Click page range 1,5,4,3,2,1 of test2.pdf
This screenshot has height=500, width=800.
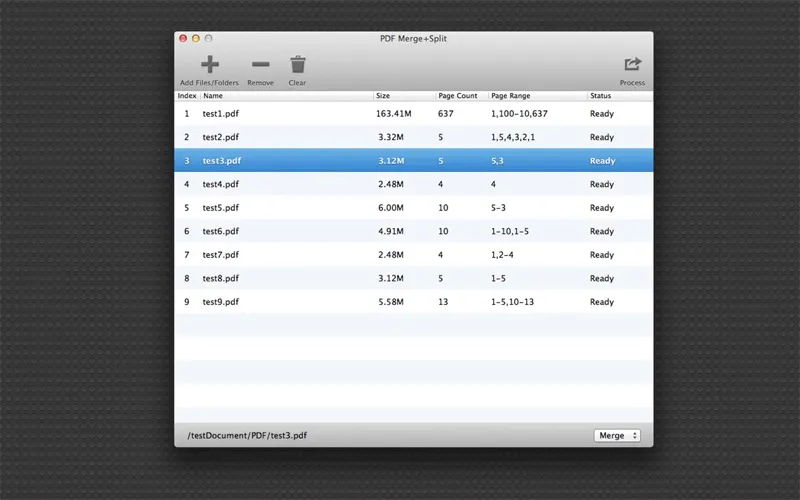(513, 137)
